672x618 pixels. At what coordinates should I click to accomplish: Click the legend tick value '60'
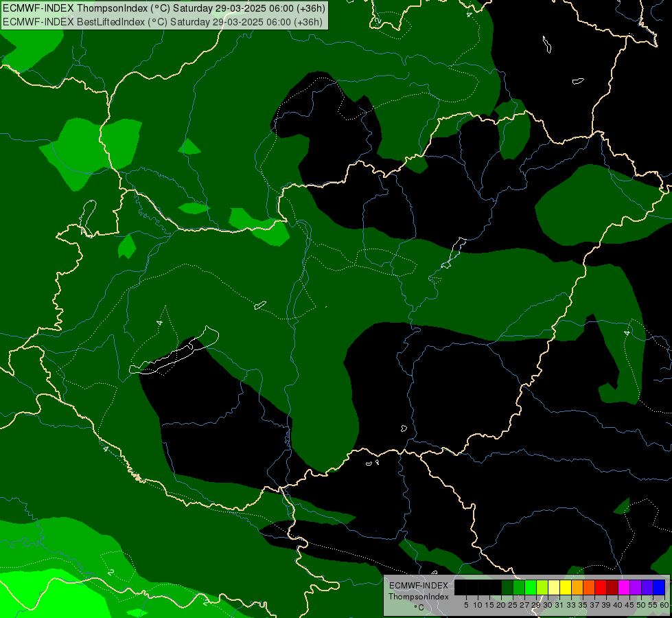click(x=664, y=605)
